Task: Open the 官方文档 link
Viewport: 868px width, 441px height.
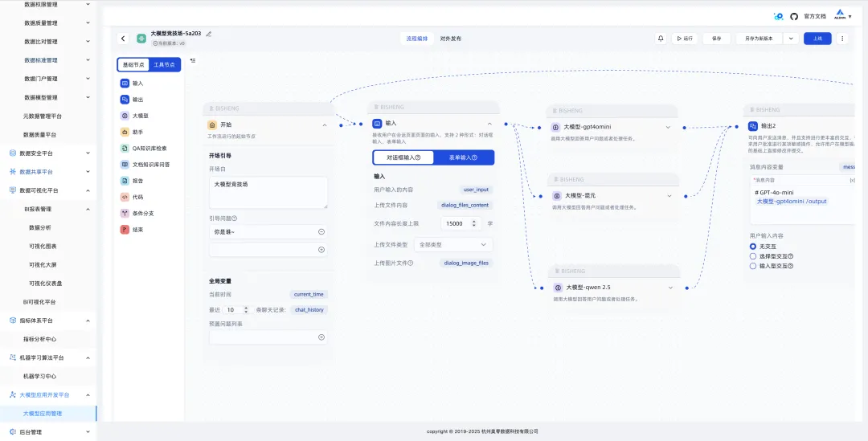Action: pos(815,17)
